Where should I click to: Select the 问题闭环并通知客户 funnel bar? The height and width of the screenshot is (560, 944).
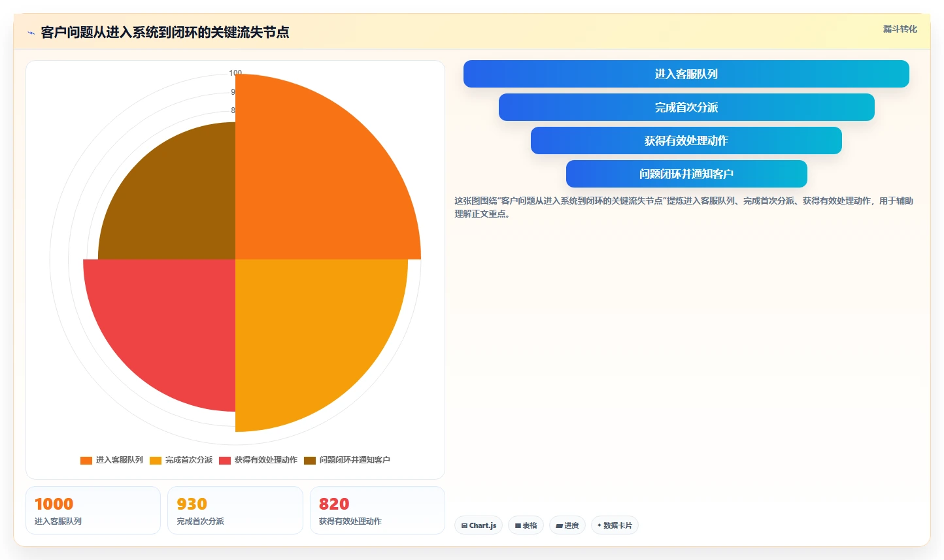(686, 174)
